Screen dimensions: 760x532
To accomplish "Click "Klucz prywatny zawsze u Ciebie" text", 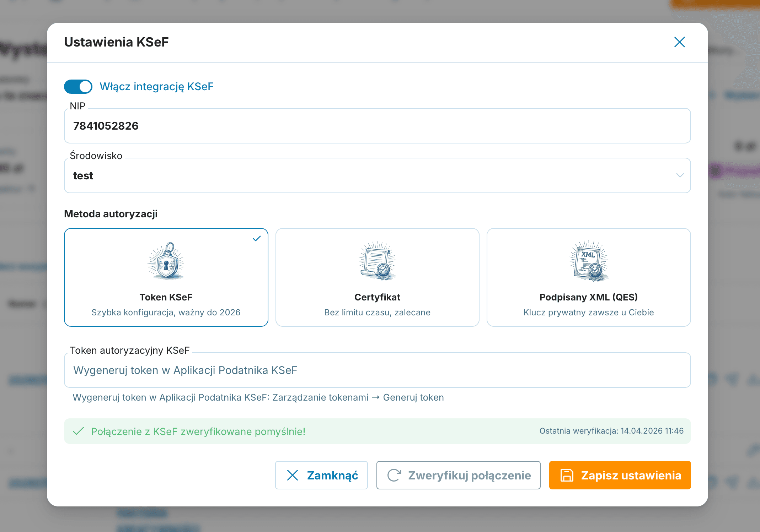I will 589,313.
